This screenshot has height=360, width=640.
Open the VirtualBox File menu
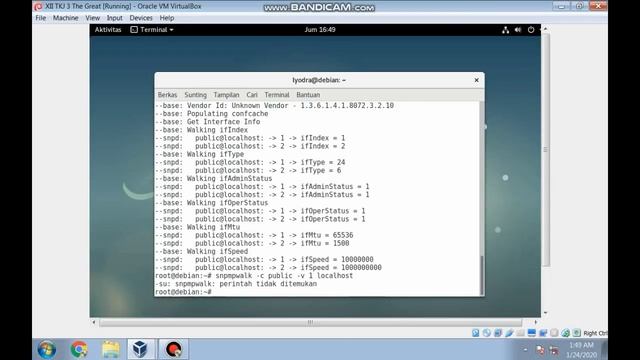point(40,18)
